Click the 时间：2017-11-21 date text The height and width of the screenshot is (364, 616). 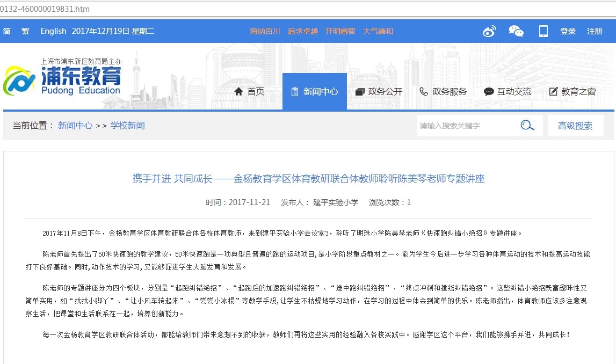pos(238,202)
